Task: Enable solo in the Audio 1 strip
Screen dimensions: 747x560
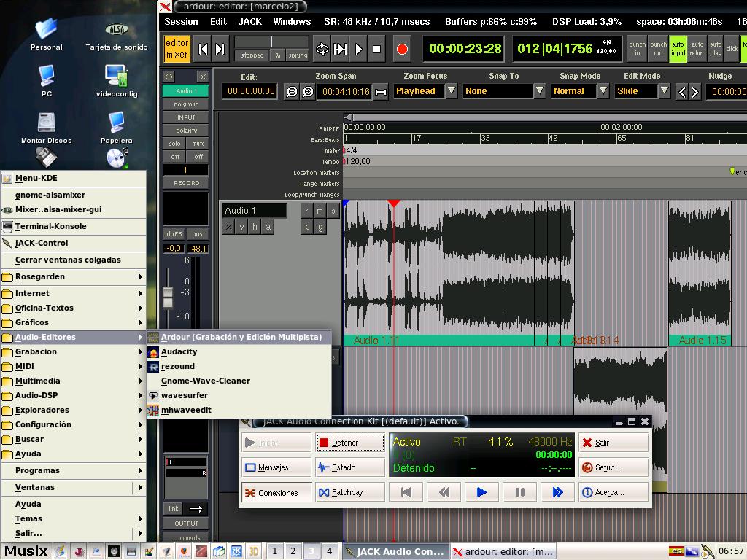Action: (175, 144)
